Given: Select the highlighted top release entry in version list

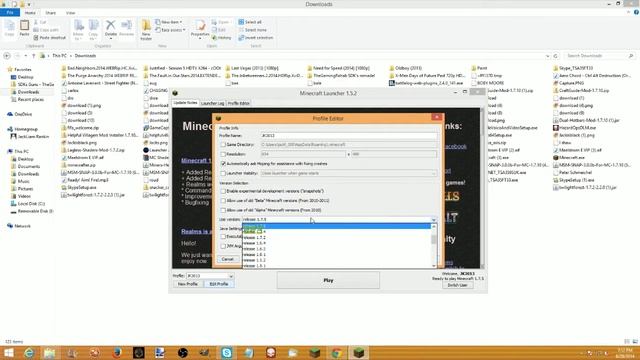Looking at the screenshot, I should (x=337, y=226).
